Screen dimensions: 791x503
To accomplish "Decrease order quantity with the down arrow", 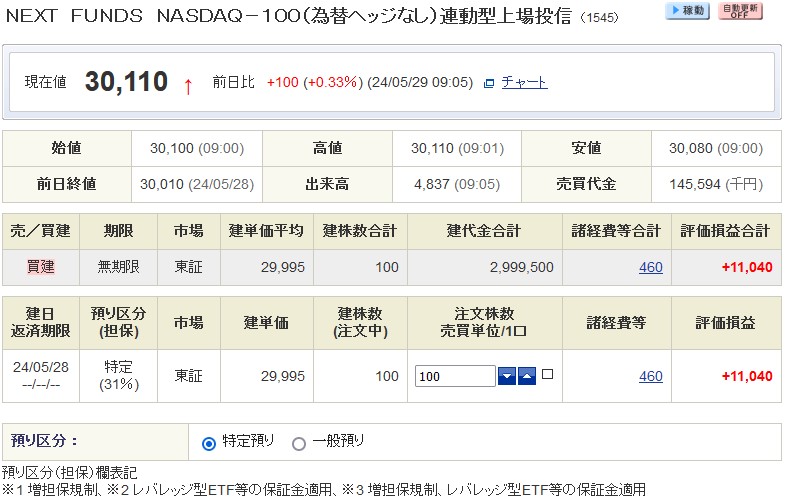I will (x=507, y=376).
